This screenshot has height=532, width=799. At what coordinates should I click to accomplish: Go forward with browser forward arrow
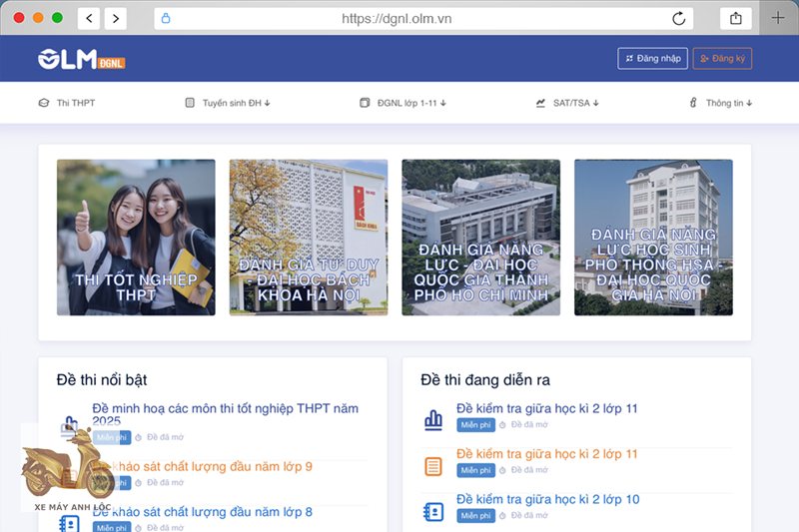coord(116,19)
